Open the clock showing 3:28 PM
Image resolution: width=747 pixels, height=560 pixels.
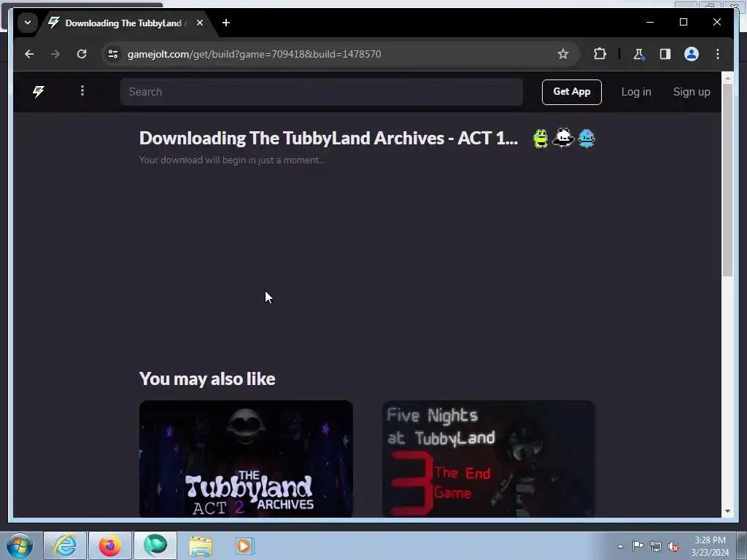point(710,546)
